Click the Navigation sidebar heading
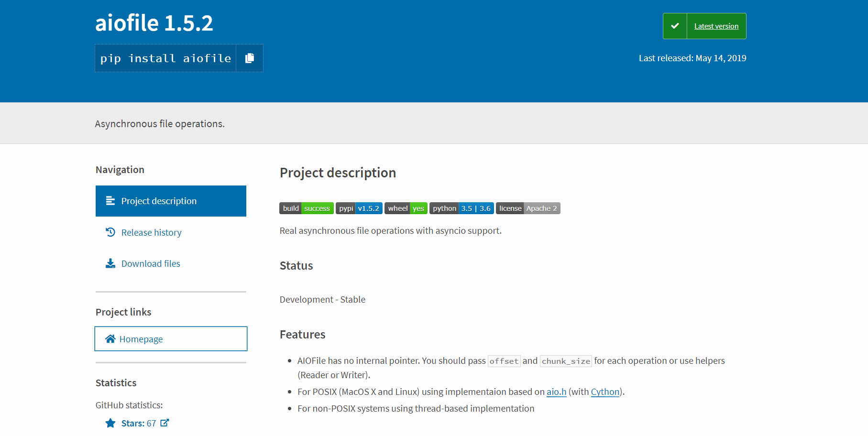Image resolution: width=868 pixels, height=436 pixels. point(120,170)
